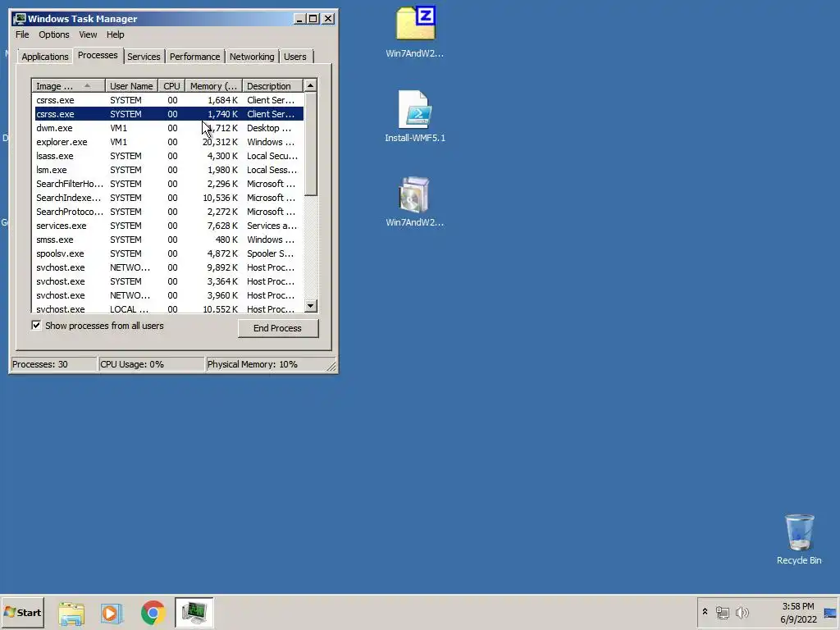Switch to the Users tab

pos(295,57)
